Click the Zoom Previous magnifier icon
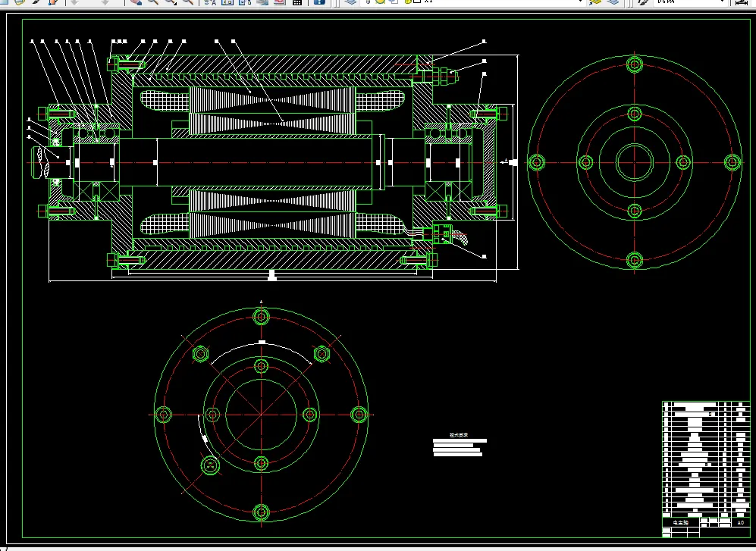Viewport: 756px width, 551px height. [187, 2]
